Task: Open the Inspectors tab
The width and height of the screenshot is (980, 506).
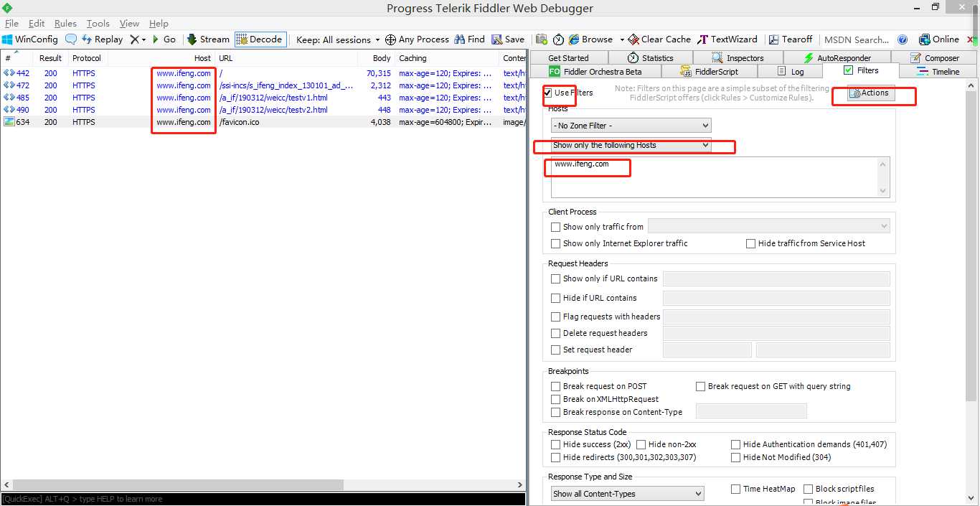Action: click(737, 58)
